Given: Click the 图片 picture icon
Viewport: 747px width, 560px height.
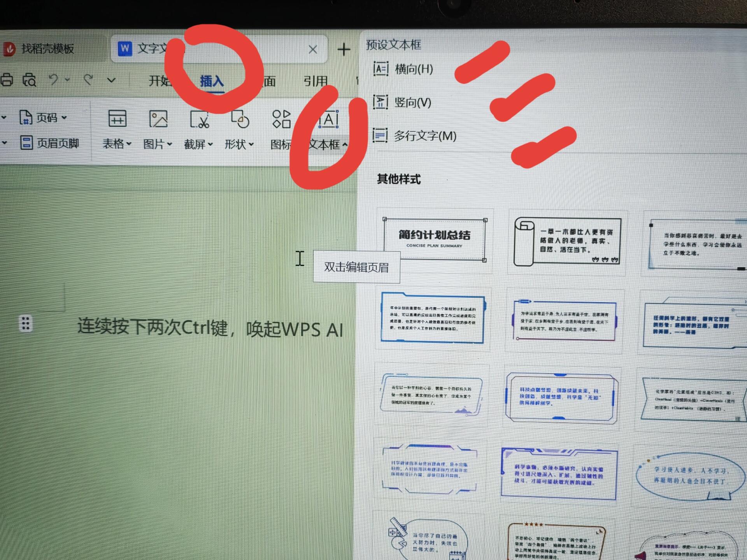Looking at the screenshot, I should 158,119.
